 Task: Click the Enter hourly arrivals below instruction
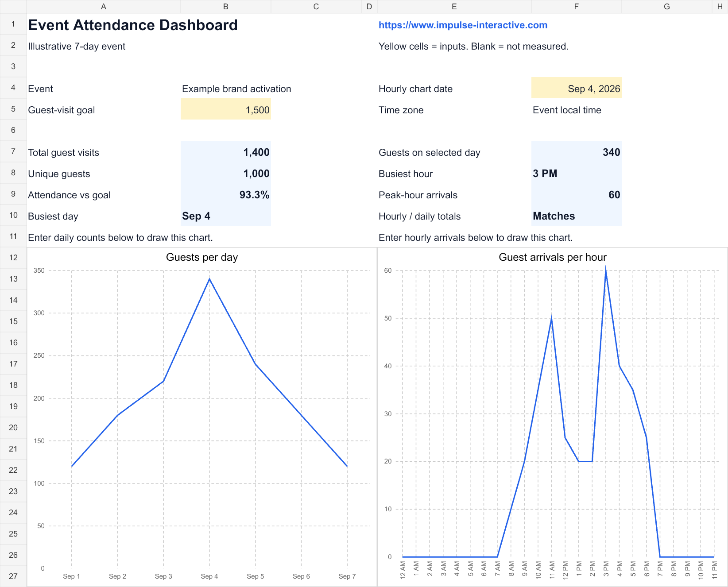point(476,238)
